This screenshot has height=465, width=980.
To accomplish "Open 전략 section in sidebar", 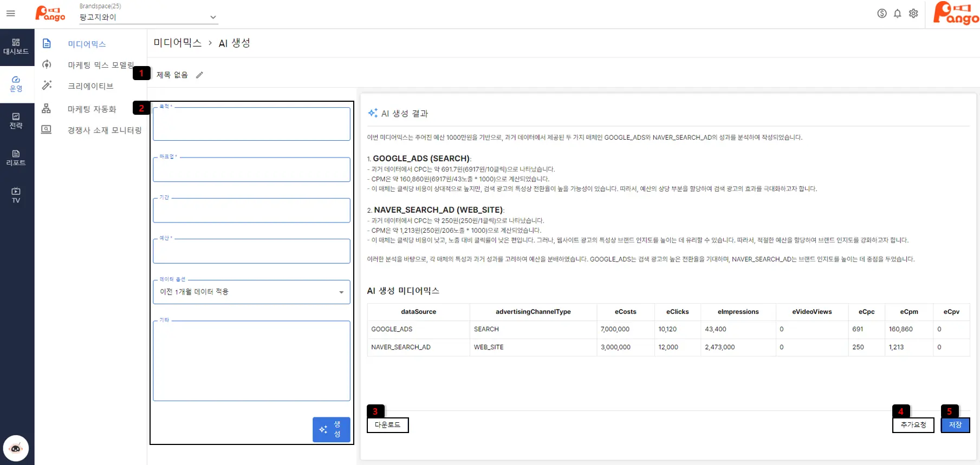I will click(x=16, y=121).
